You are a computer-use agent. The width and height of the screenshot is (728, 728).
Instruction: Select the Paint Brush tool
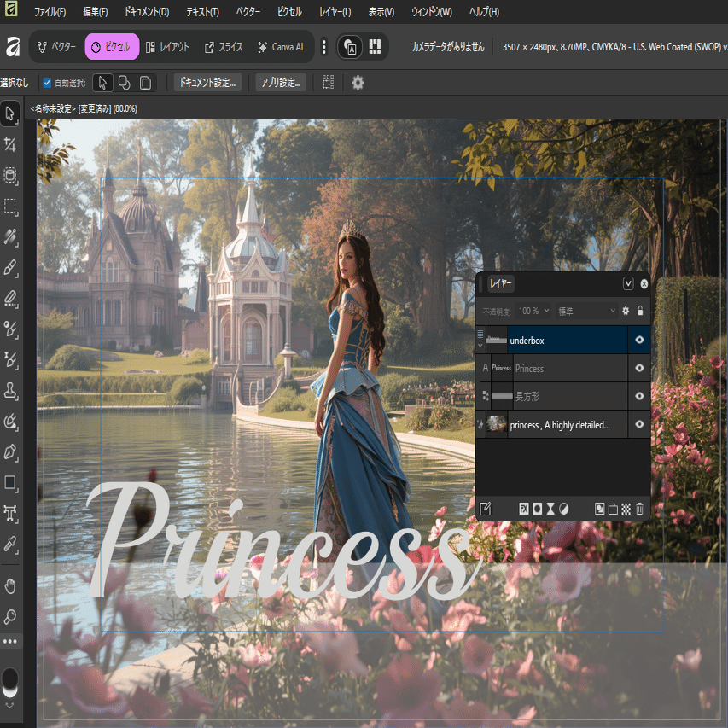pos(9,267)
